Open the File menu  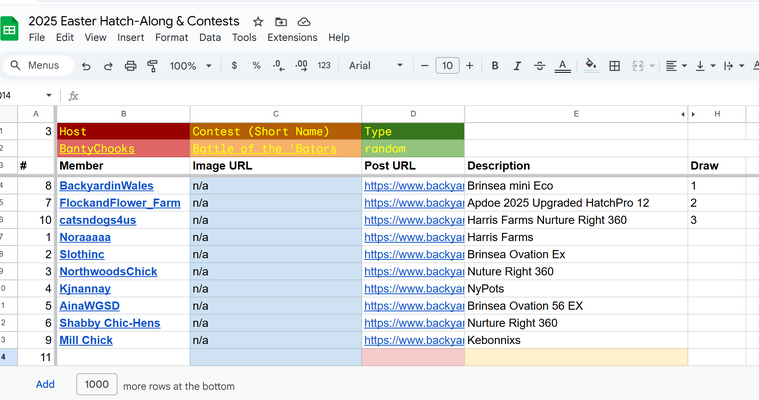click(x=37, y=37)
